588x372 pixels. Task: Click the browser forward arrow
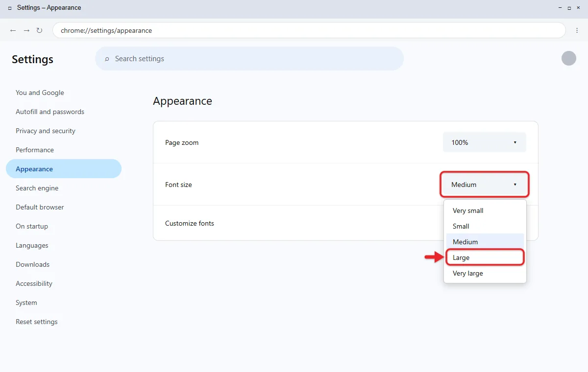click(26, 30)
